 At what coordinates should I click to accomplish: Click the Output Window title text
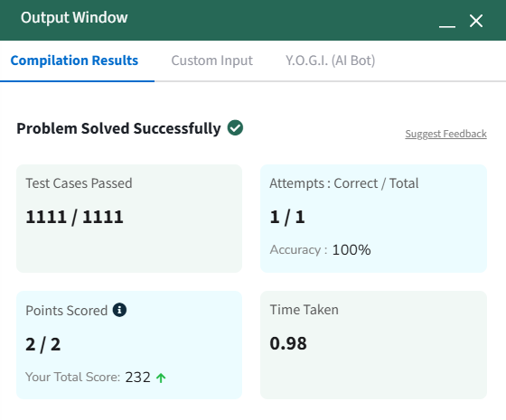(74, 18)
